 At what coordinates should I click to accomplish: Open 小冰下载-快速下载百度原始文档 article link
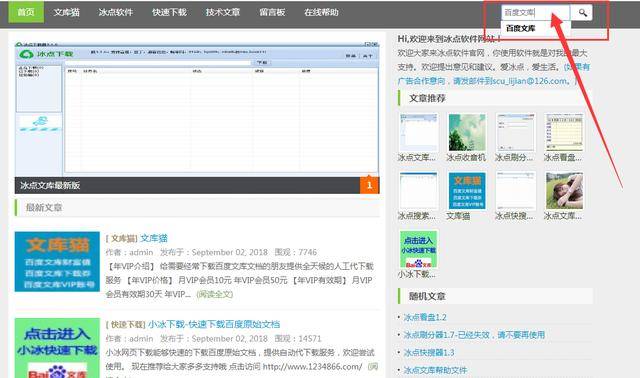click(214, 325)
